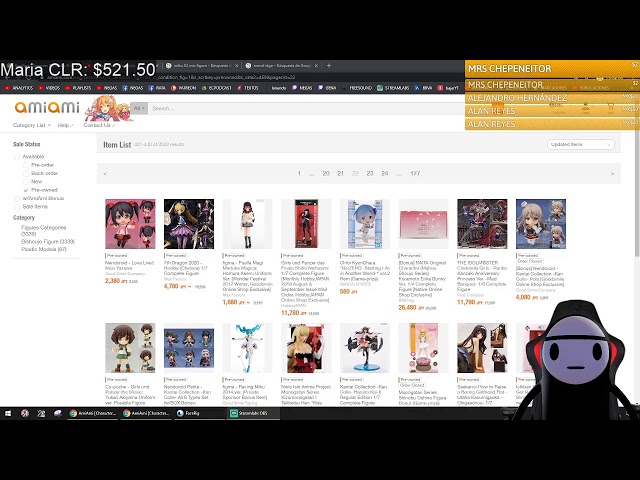Uncheck the Pre-owned filter
Screen dimensions: 640x480
(x=26, y=190)
